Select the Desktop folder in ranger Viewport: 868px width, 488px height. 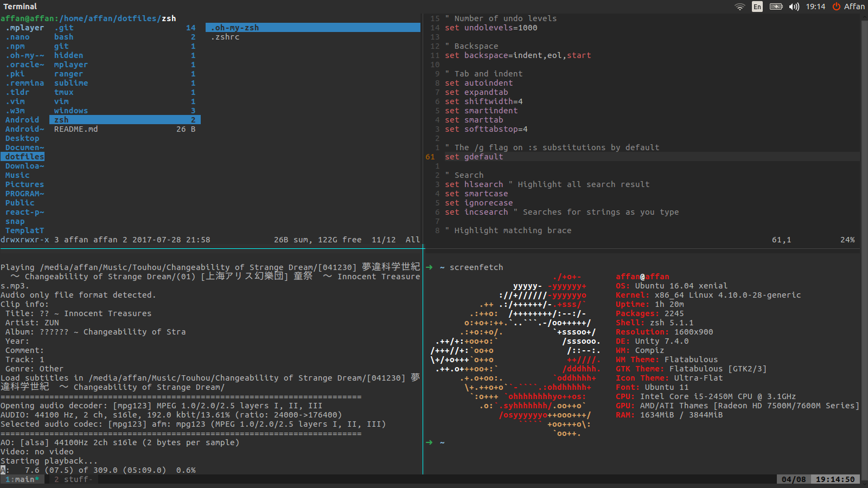[22, 138]
